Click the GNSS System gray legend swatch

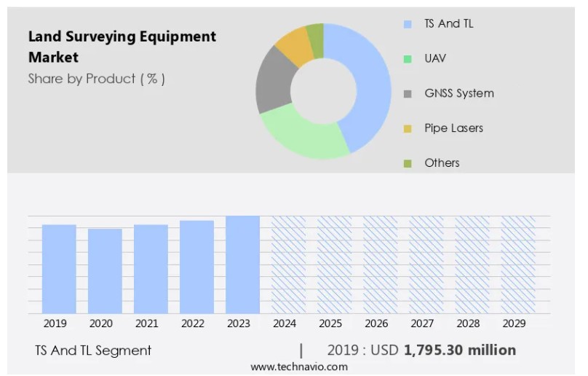click(408, 93)
